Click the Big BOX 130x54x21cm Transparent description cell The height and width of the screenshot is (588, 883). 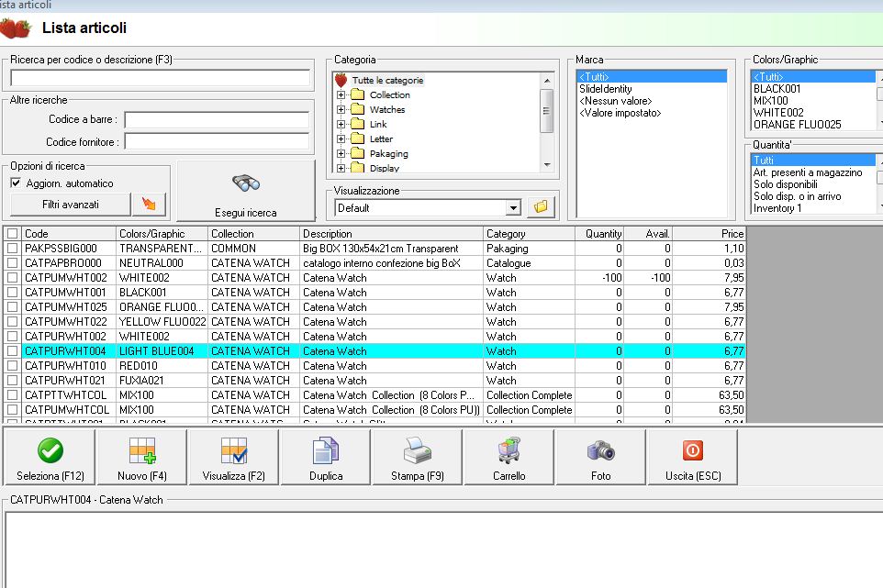pyautogui.click(x=391, y=249)
